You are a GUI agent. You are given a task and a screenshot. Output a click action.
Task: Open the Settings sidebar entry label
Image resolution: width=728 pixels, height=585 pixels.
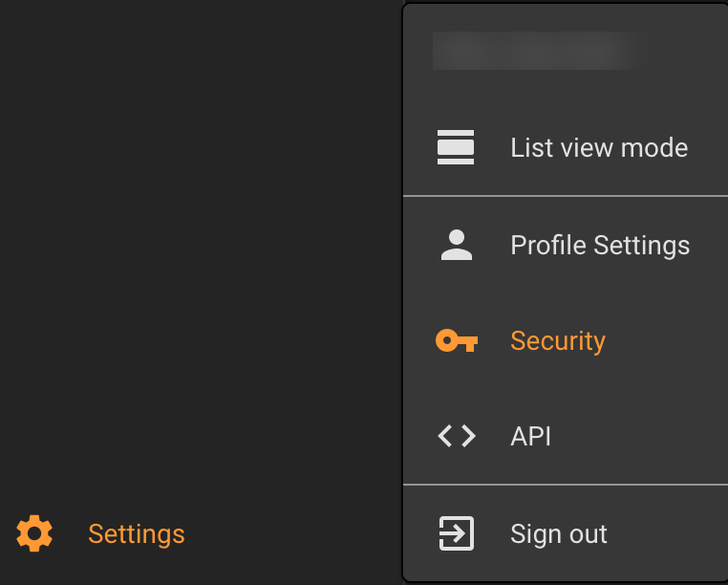coord(137,534)
